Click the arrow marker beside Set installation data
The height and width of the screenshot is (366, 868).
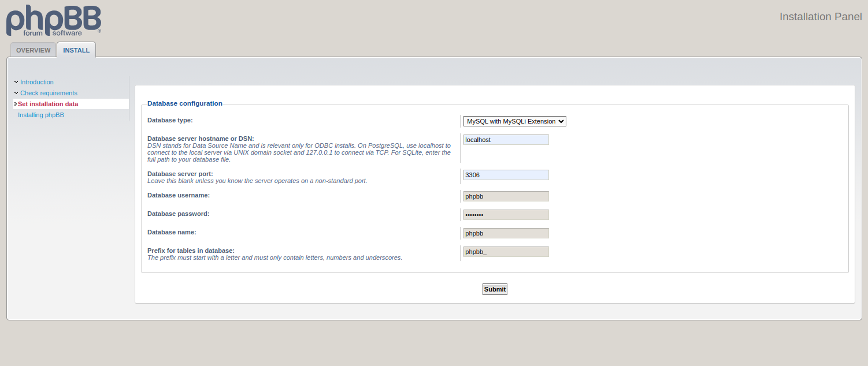point(15,104)
